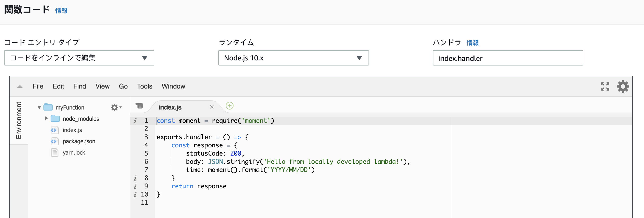Open the Edit menu
644x218 pixels.
[58, 86]
